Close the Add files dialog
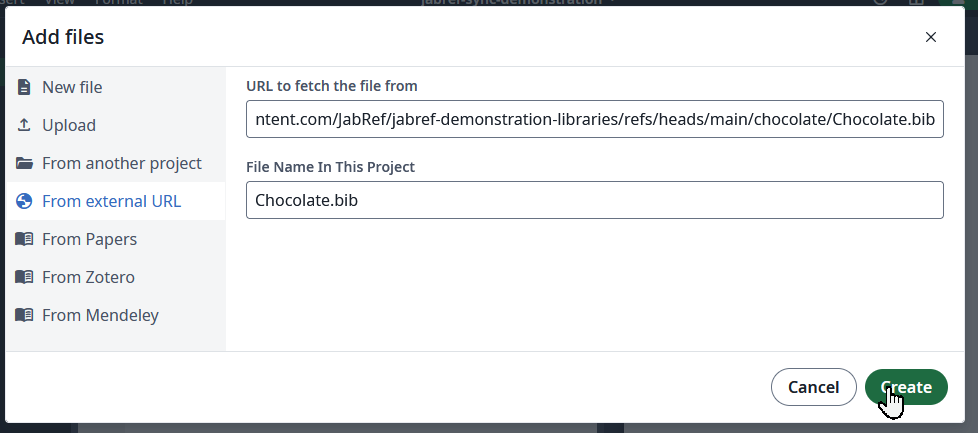The height and width of the screenshot is (433, 978). coord(931,37)
